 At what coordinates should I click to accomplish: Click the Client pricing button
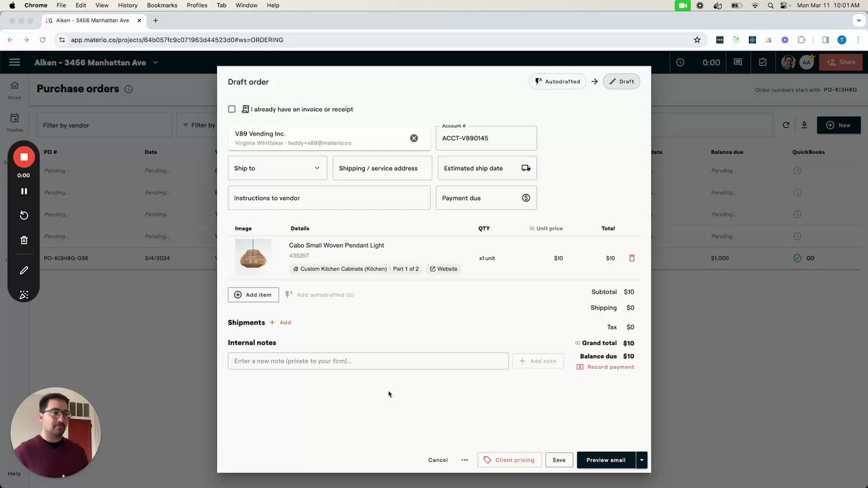[x=509, y=460]
